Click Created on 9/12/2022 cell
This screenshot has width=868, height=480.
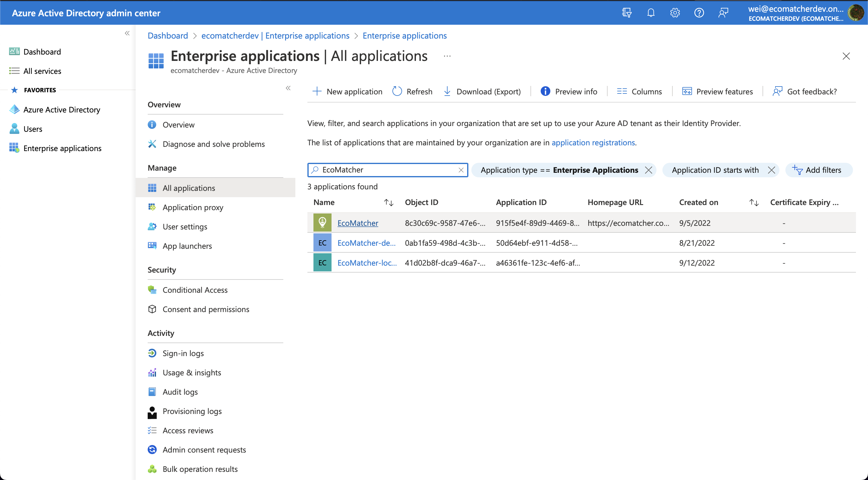(x=697, y=263)
